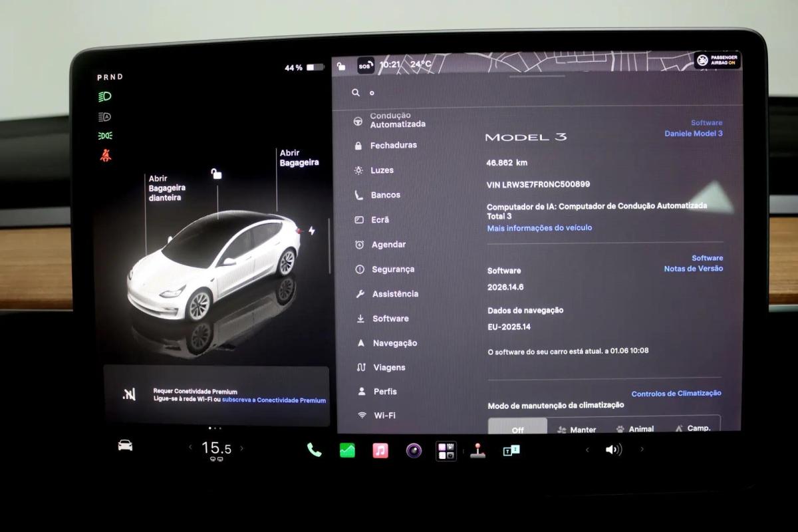Tap the Daniele Model 3 name link
This screenshot has width=798, height=532.
(694, 134)
